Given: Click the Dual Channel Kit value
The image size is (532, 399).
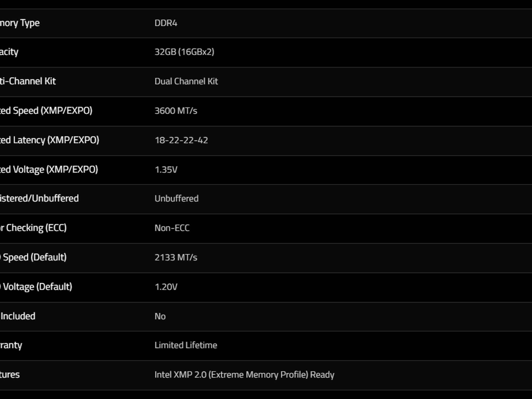Looking at the screenshot, I should click(186, 81).
